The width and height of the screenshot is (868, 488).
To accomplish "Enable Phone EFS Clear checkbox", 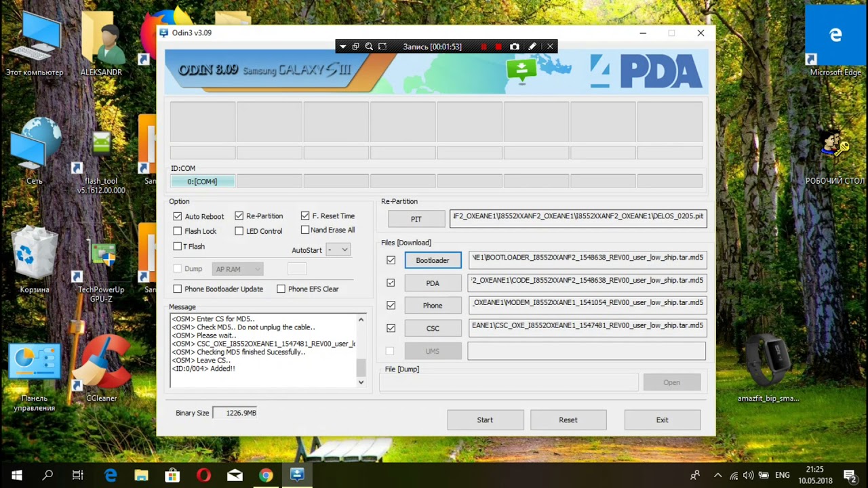I will 281,289.
